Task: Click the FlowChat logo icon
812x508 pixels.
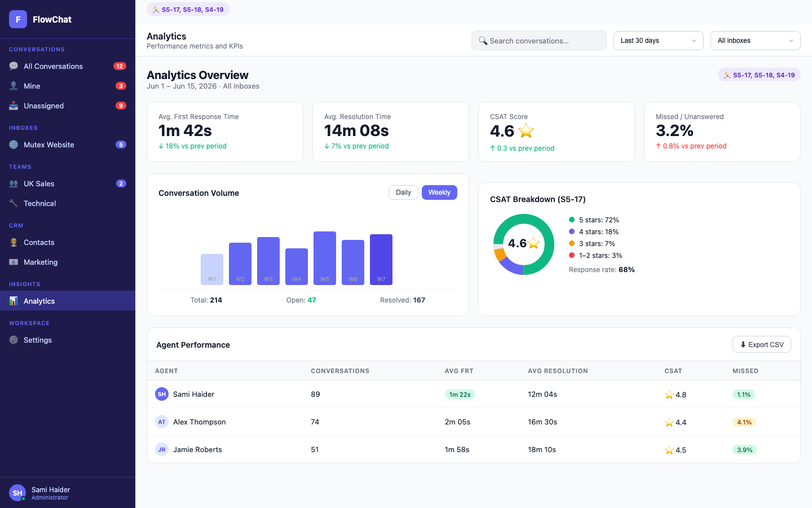Action: click(18, 19)
